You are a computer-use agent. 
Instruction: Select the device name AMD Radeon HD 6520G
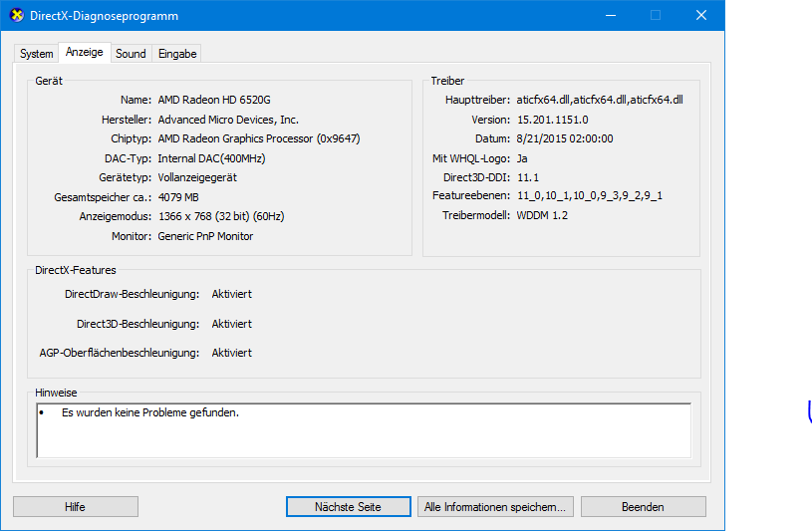[x=214, y=100]
